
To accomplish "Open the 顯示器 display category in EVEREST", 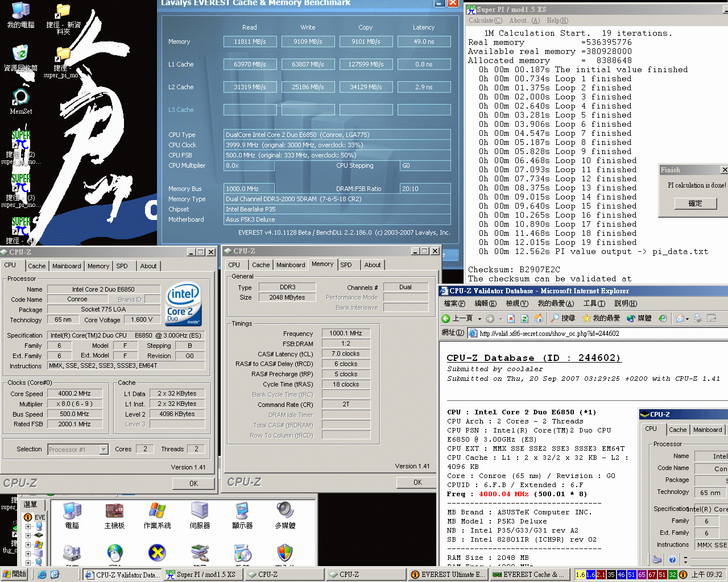I will 242,515.
